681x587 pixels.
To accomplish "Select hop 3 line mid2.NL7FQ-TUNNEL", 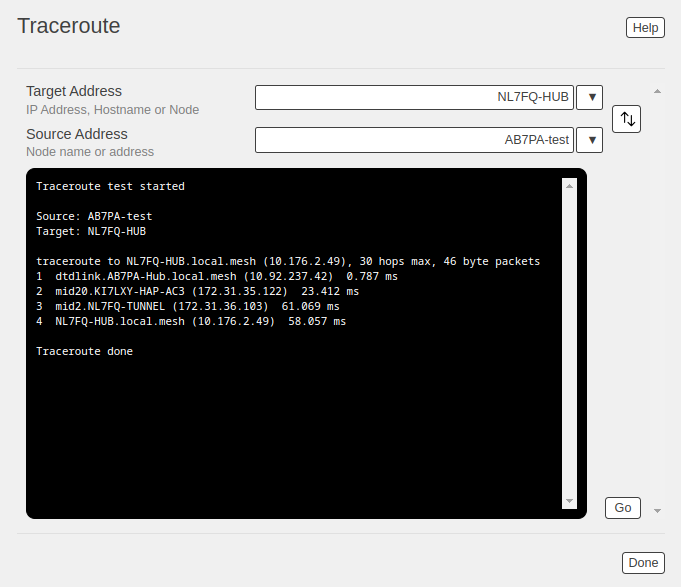I will tap(188, 307).
